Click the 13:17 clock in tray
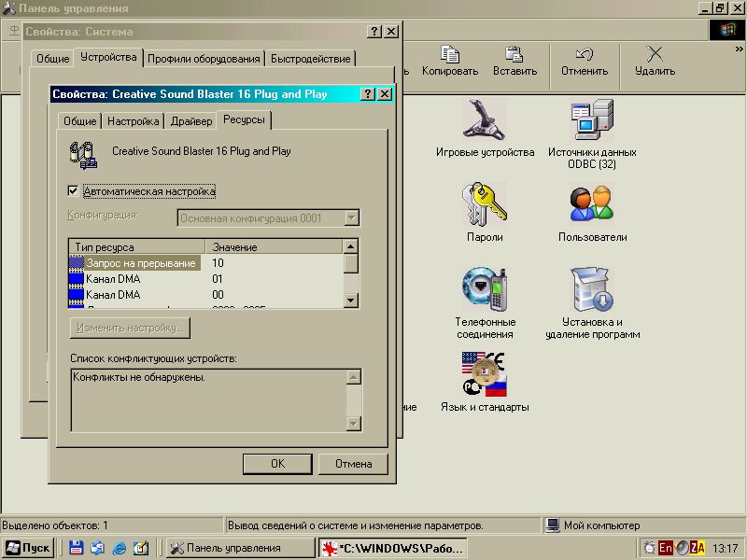This screenshot has width=747, height=560. click(725, 548)
